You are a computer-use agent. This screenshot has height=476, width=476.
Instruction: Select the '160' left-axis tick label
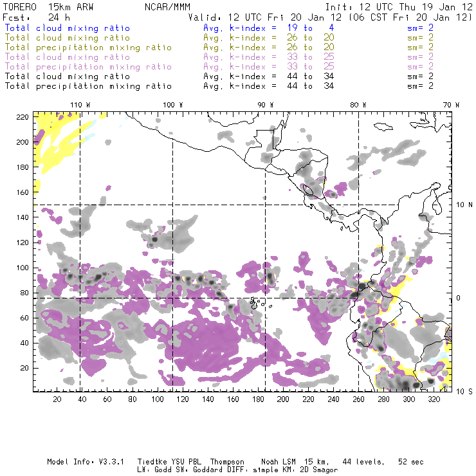[23, 192]
